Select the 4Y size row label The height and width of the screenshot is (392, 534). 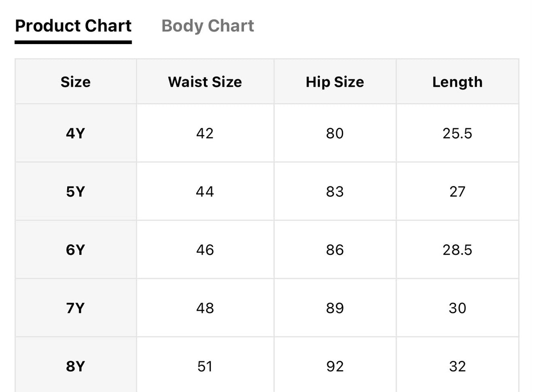(75, 133)
